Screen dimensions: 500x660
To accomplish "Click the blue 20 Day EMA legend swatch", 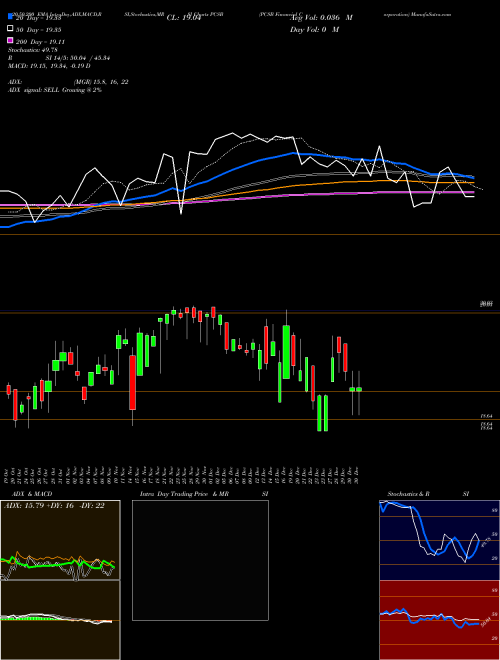I will (x=10, y=16).
